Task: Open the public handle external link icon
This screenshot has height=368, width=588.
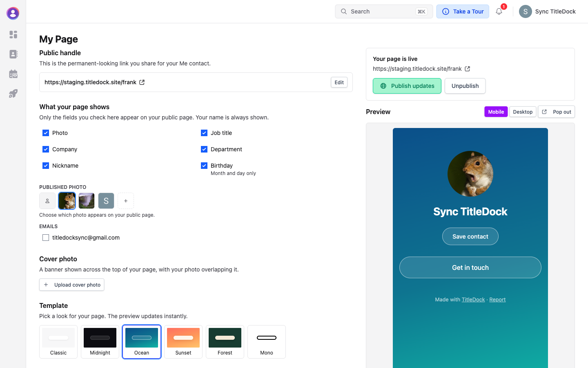Action: point(142,82)
